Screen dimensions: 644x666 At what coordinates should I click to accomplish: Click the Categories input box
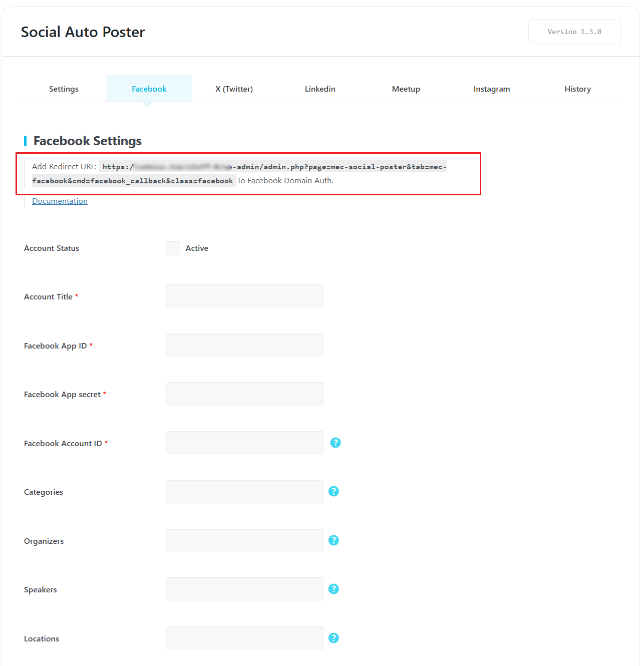[x=245, y=491]
